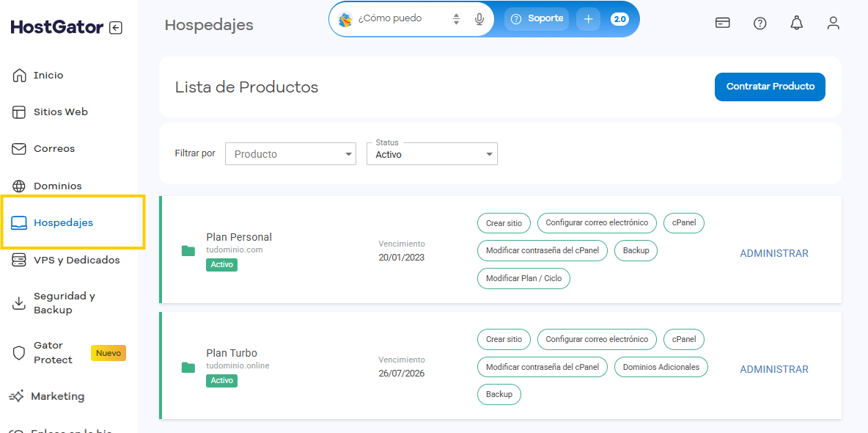868x433 pixels.
Task: Open Gator Protect in the sidebar
Action: pos(53,352)
